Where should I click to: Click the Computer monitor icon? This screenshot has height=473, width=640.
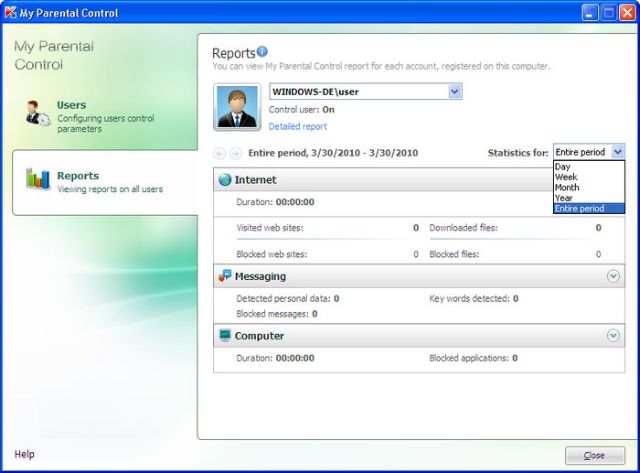224,336
